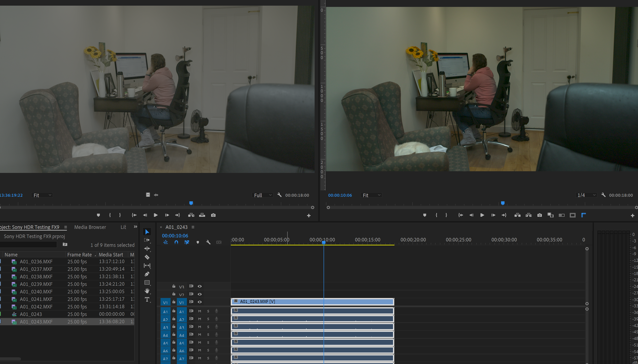638x364 pixels.
Task: Pick the Hand tool
Action: pyautogui.click(x=147, y=291)
